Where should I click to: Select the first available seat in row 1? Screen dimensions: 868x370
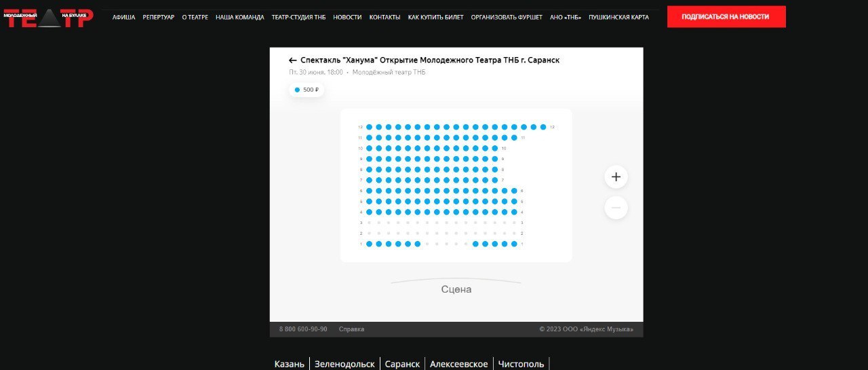pos(370,244)
